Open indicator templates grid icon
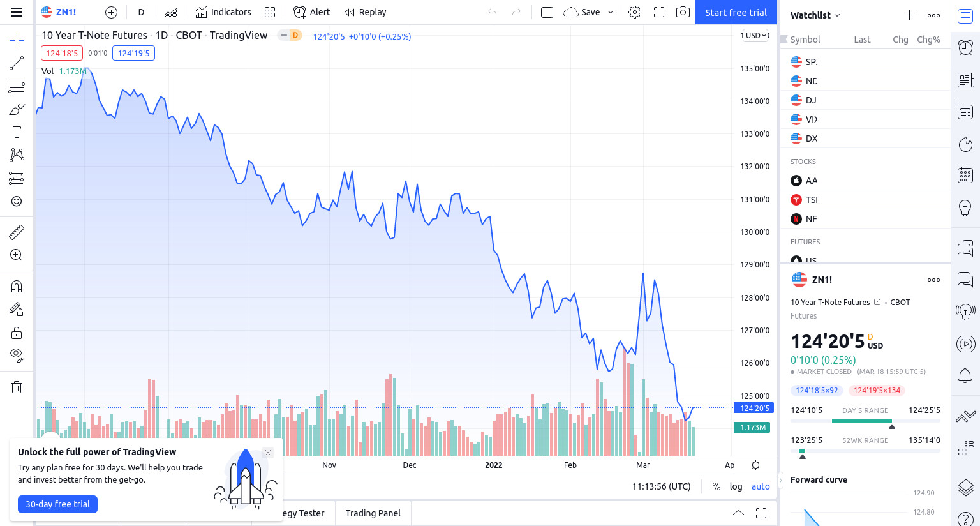Screen dimensions: 980x526 coord(270,12)
